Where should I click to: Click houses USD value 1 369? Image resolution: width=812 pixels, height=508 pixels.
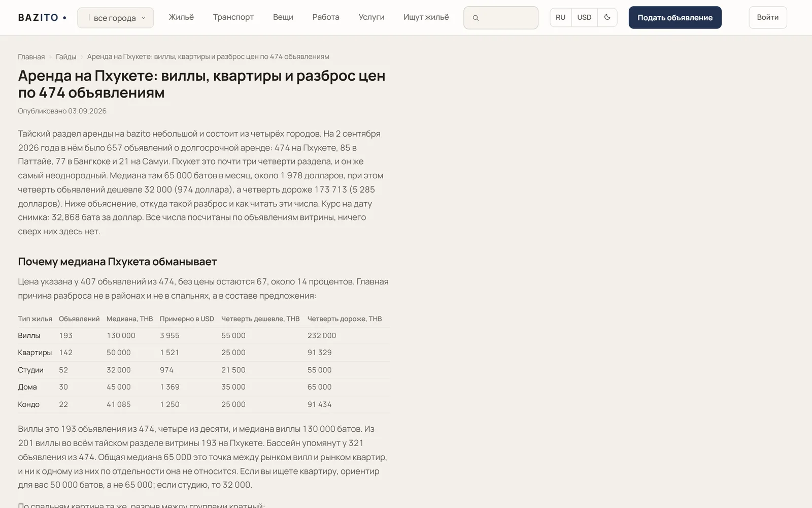[x=170, y=387]
